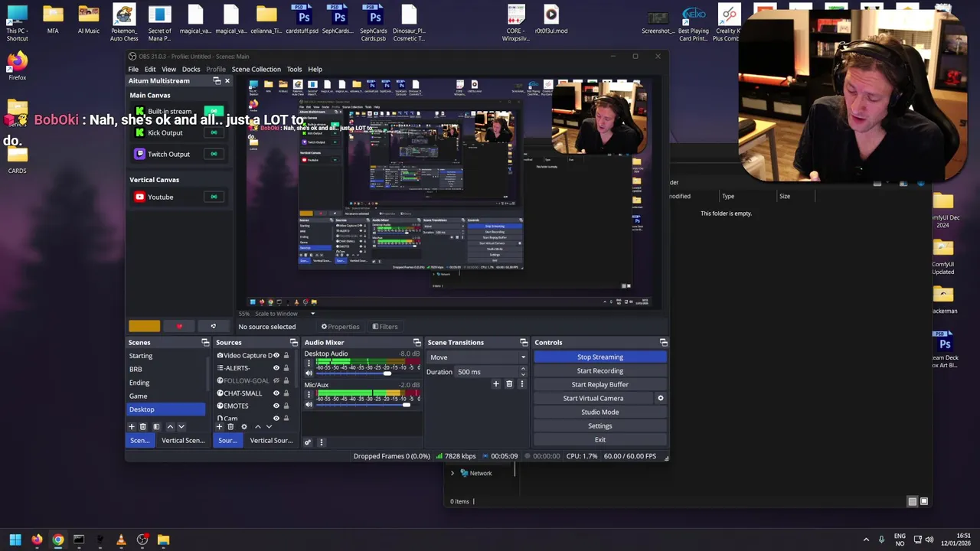Click Stop Streaming button
This screenshot has width=980, height=551.
(x=600, y=357)
